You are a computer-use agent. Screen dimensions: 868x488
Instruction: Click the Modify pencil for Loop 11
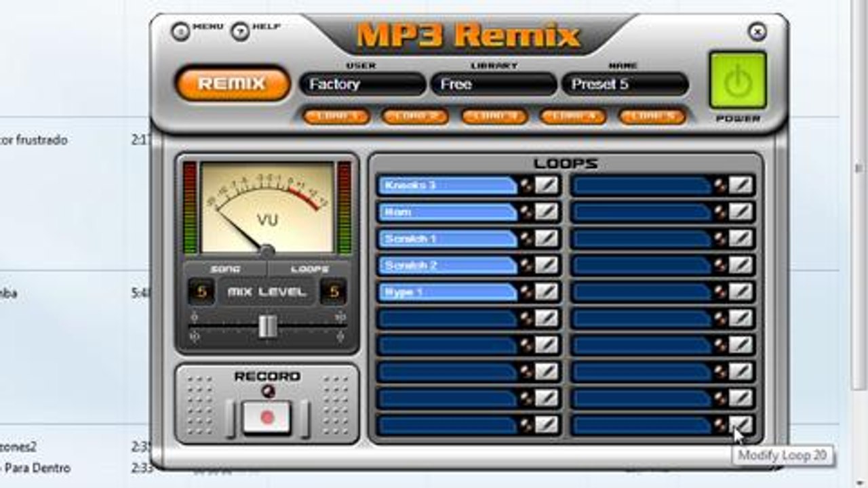tap(741, 185)
